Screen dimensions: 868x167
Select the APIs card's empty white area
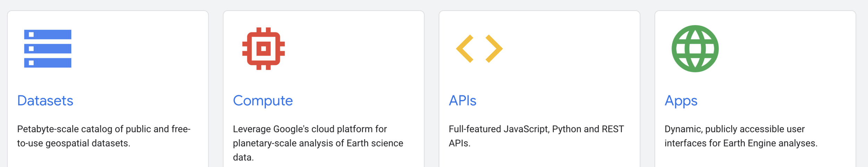569,62
